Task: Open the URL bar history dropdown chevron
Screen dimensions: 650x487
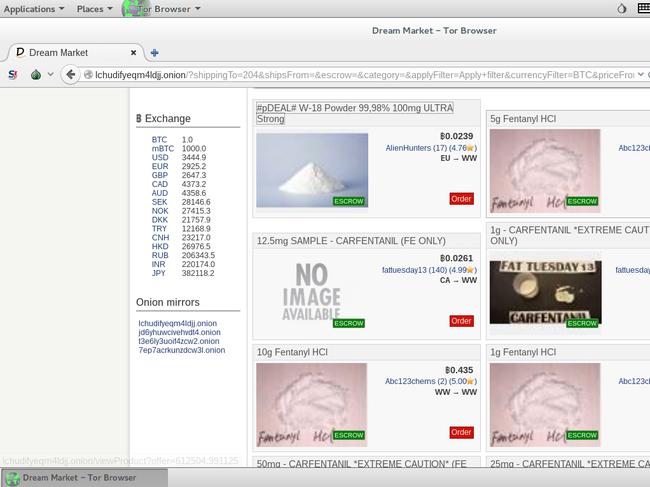Action: pyautogui.click(x=640, y=75)
